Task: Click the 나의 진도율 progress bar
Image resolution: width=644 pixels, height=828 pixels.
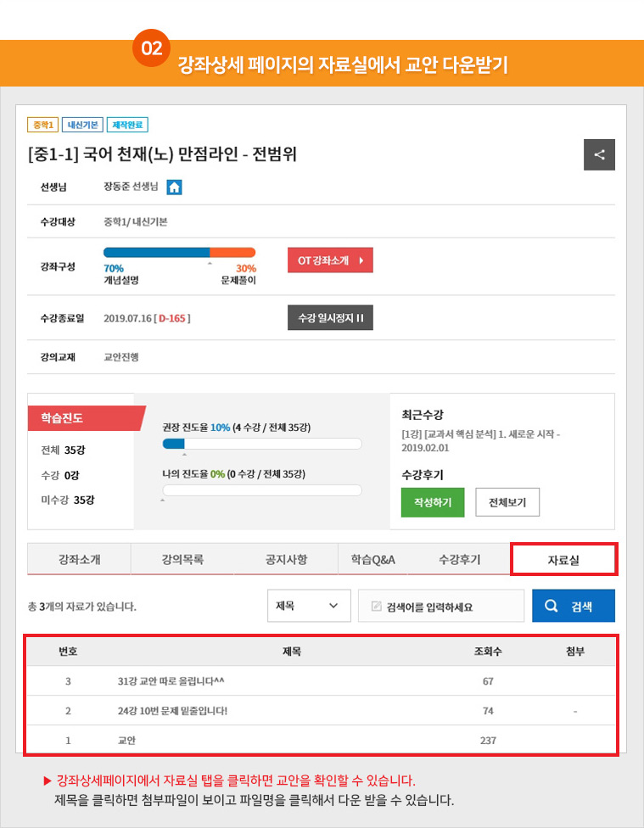Action: pyautogui.click(x=262, y=490)
